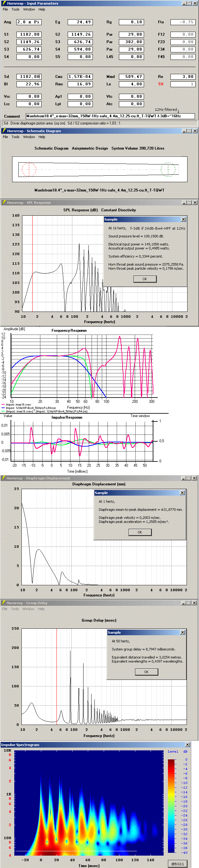Click the Hornresp icon in Group Delay title bar
The image size is (199, 868).
pyautogui.click(x=4, y=603)
